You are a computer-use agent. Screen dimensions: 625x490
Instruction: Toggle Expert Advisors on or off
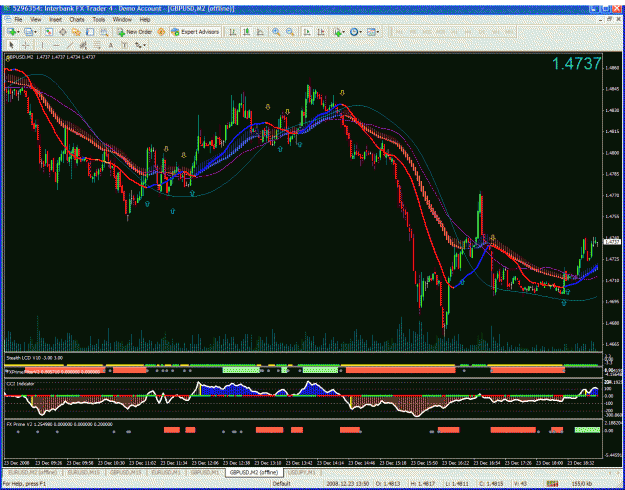coord(195,32)
